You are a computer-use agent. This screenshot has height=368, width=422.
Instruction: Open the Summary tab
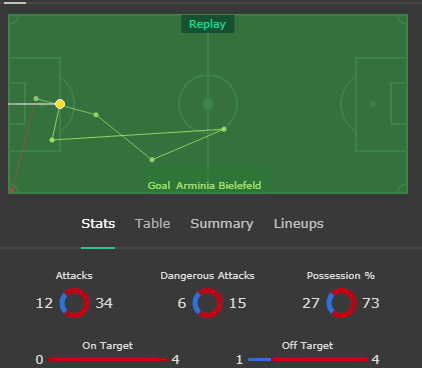click(222, 224)
